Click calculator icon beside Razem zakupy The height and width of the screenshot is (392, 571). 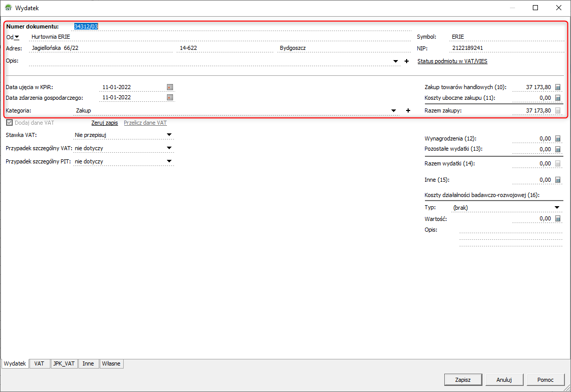pos(558,110)
